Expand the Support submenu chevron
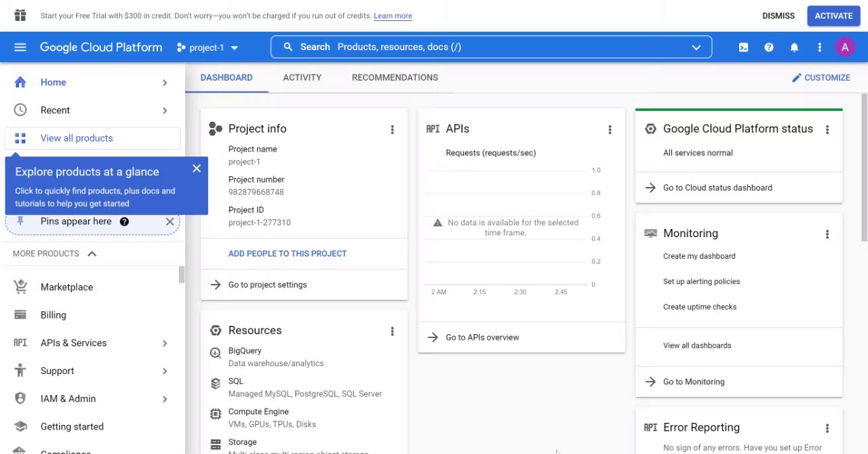The height and width of the screenshot is (454, 868). pos(165,371)
